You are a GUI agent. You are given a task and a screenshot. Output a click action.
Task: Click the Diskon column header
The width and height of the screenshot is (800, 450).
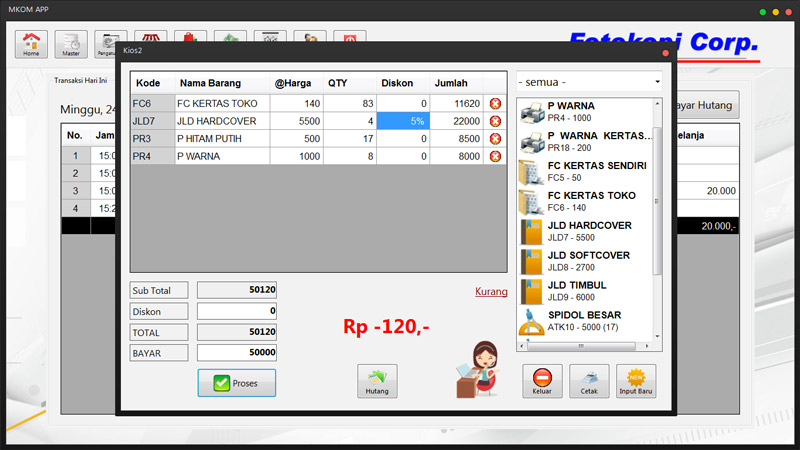point(403,83)
